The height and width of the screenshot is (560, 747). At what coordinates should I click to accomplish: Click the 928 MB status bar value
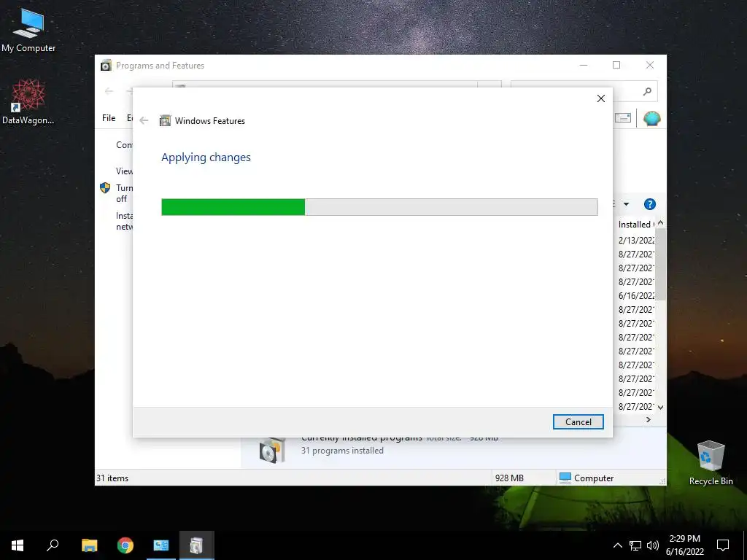click(509, 478)
